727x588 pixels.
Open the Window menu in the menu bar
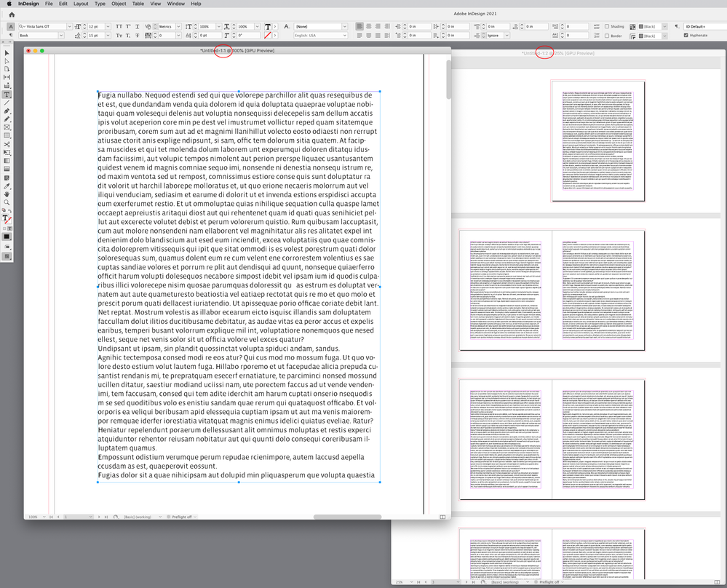coord(175,4)
